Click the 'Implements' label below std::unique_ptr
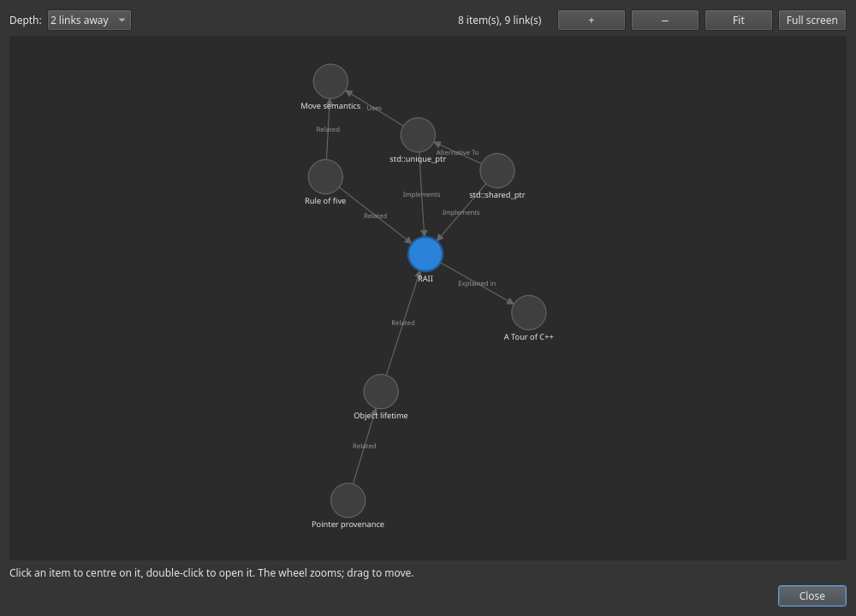 click(421, 194)
